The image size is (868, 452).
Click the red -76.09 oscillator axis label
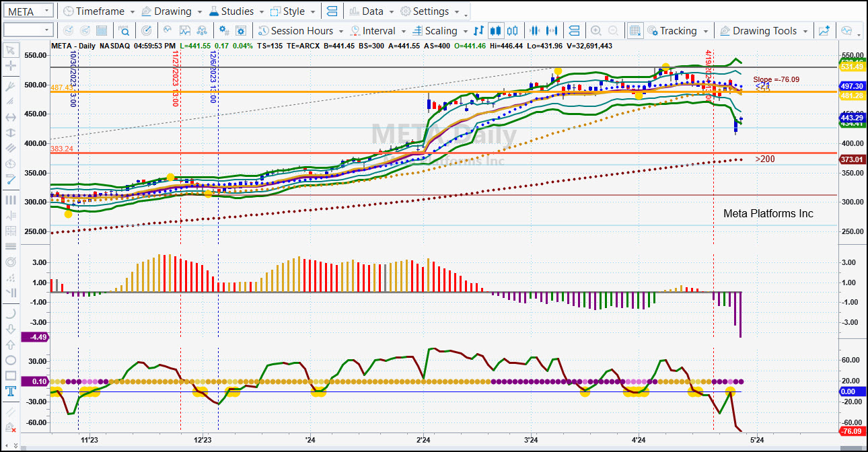[x=851, y=431]
